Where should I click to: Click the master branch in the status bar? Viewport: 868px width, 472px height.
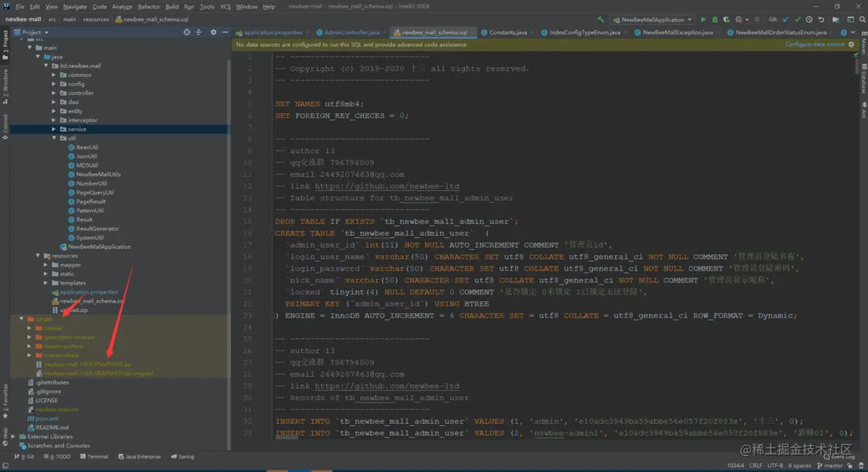pos(830,465)
